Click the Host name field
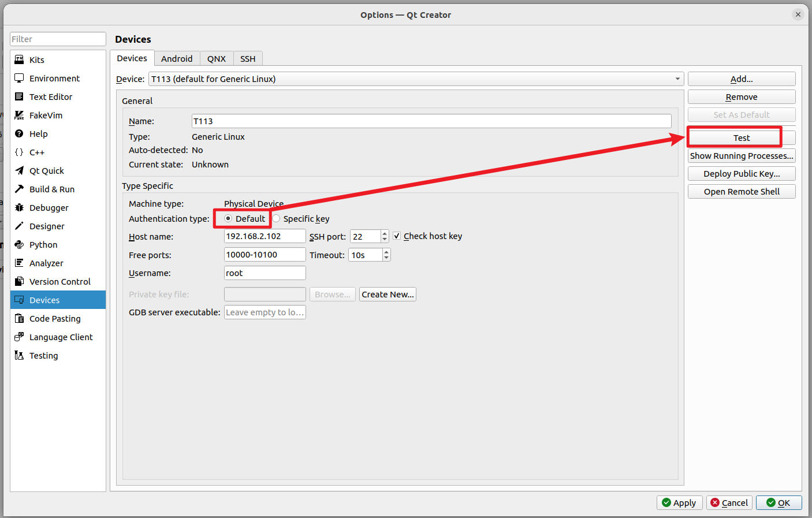Image resolution: width=812 pixels, height=518 pixels. pos(265,236)
